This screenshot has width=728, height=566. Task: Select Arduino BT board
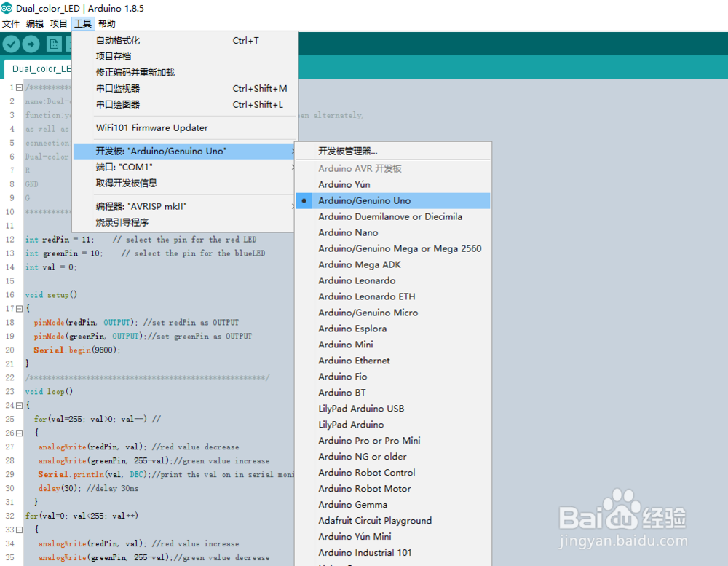[x=393, y=393]
